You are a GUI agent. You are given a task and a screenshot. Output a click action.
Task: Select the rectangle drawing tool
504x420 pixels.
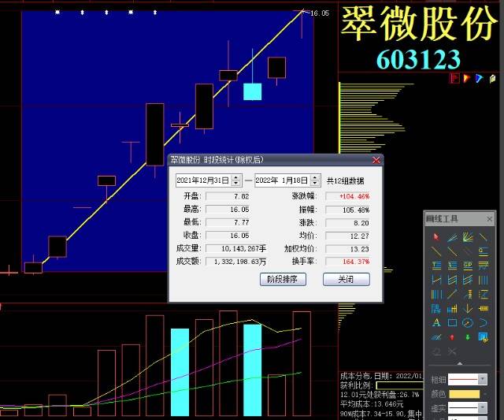pos(452,322)
